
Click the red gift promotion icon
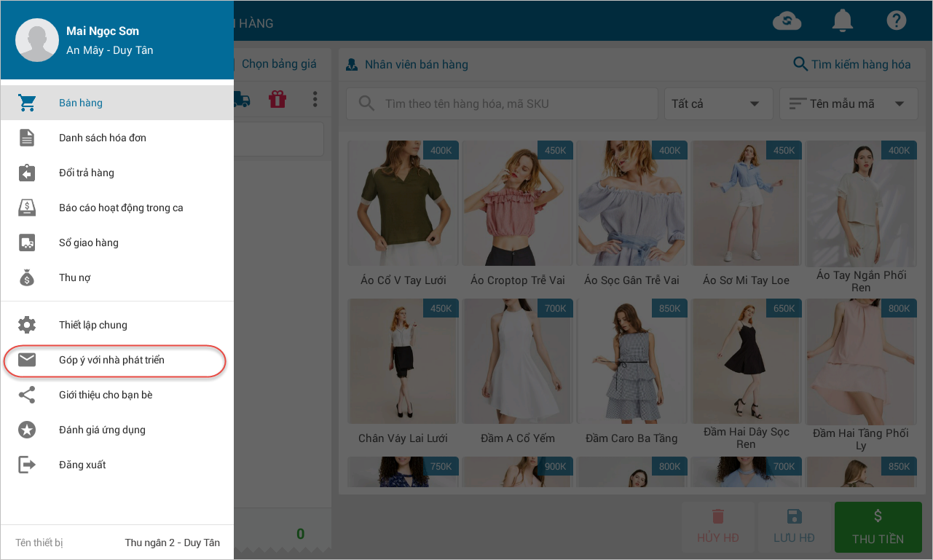coord(277,99)
